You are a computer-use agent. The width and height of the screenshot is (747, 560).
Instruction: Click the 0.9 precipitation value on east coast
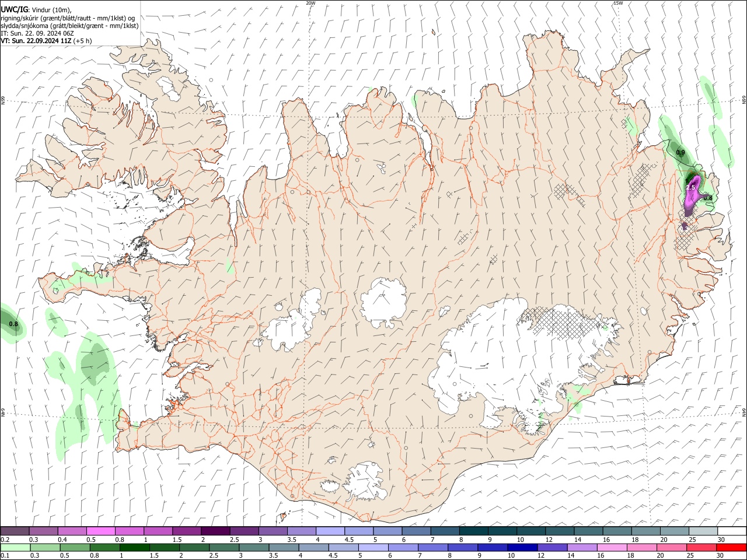(680, 152)
